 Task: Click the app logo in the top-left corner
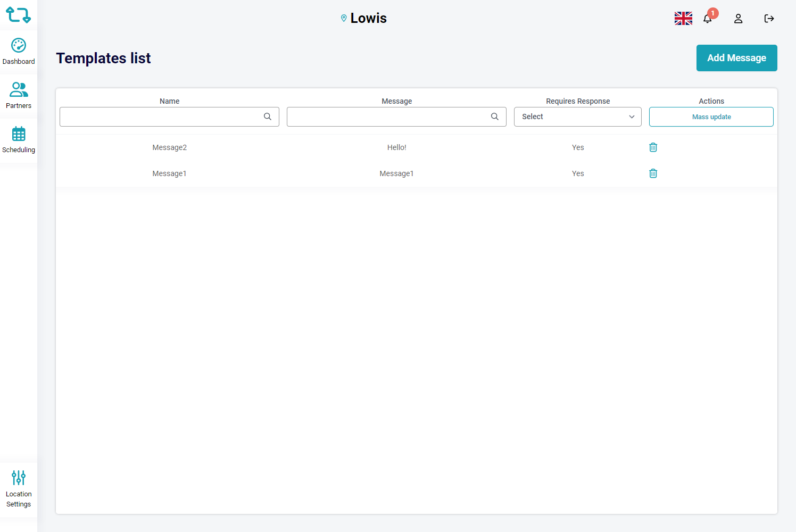pyautogui.click(x=18, y=15)
